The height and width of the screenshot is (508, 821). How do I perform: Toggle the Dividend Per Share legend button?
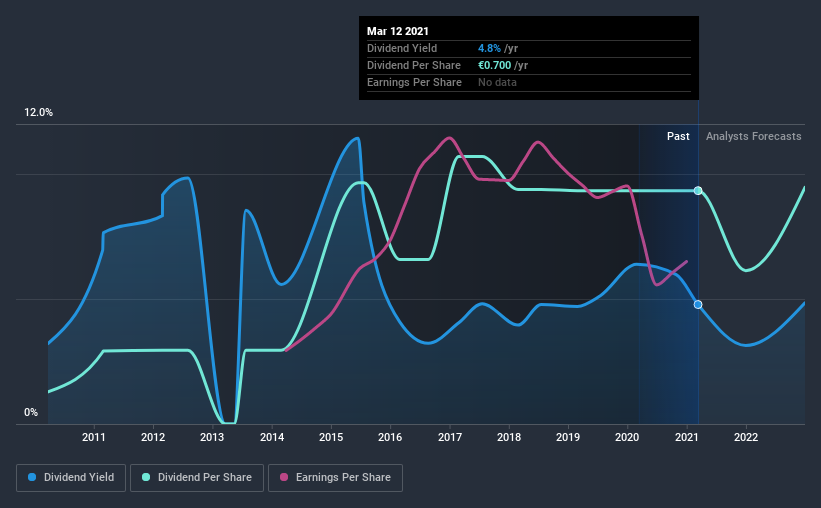coord(197,478)
